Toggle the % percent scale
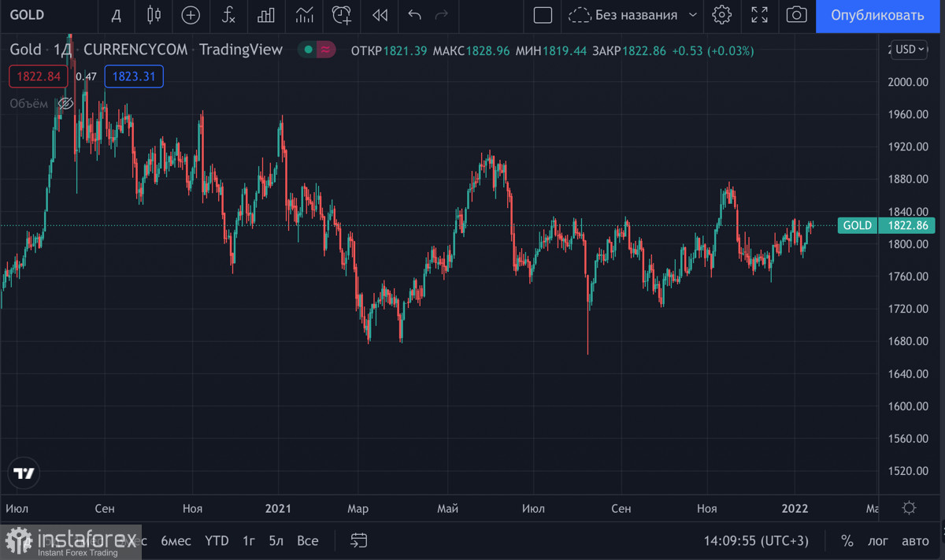Image resolution: width=945 pixels, height=560 pixels. coord(847,540)
